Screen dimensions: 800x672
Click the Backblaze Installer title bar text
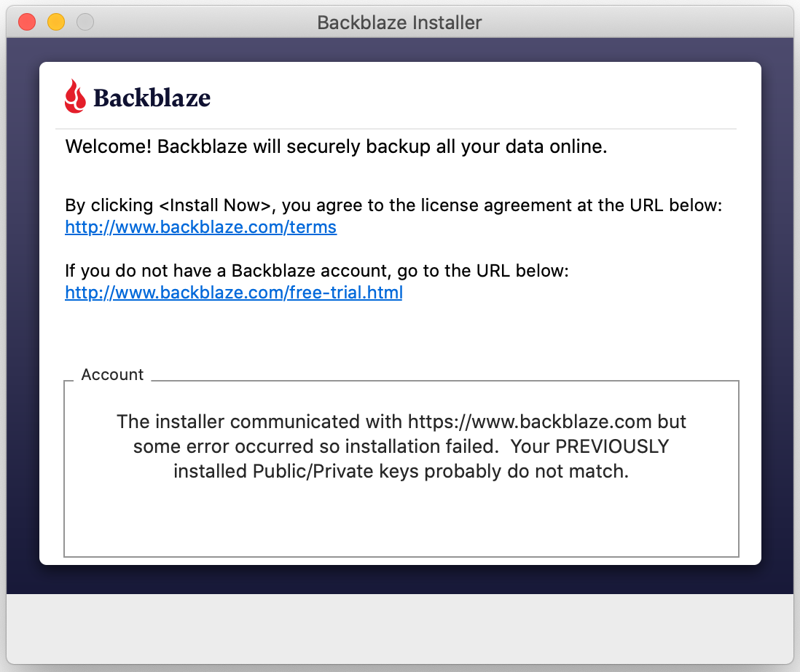[x=399, y=23]
